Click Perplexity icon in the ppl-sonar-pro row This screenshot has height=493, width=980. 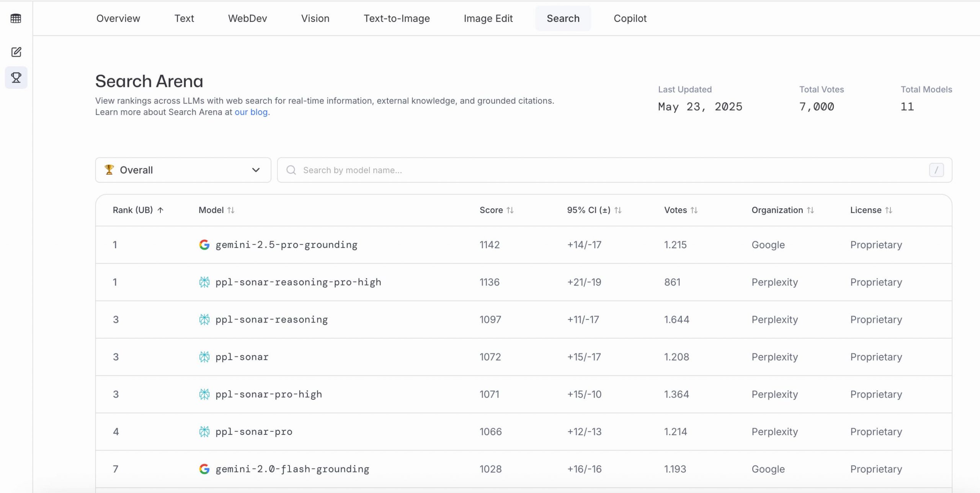[x=204, y=432]
